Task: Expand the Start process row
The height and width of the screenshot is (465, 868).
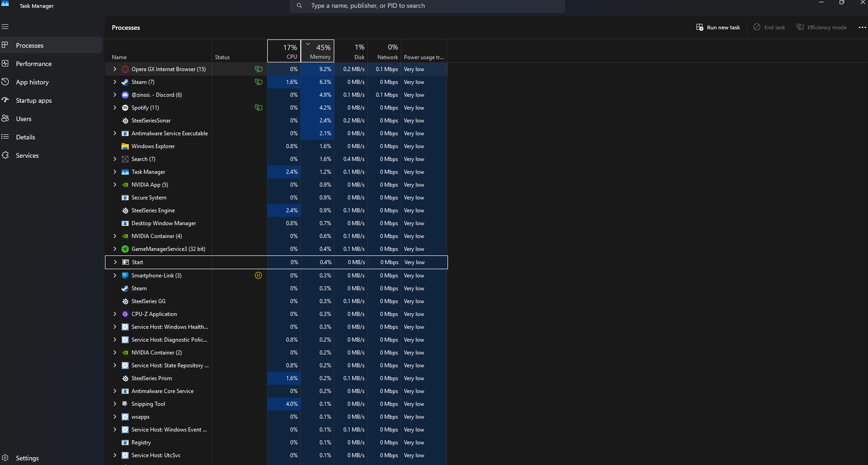Action: (115, 262)
